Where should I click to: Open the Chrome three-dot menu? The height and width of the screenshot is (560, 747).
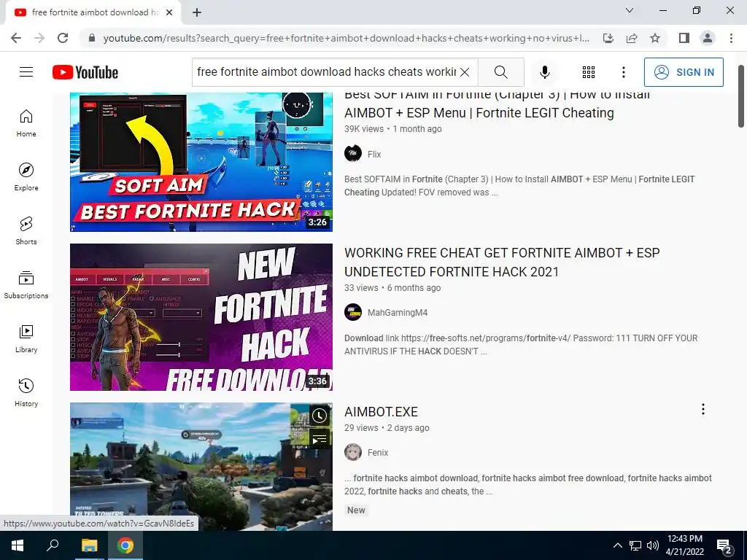[731, 38]
